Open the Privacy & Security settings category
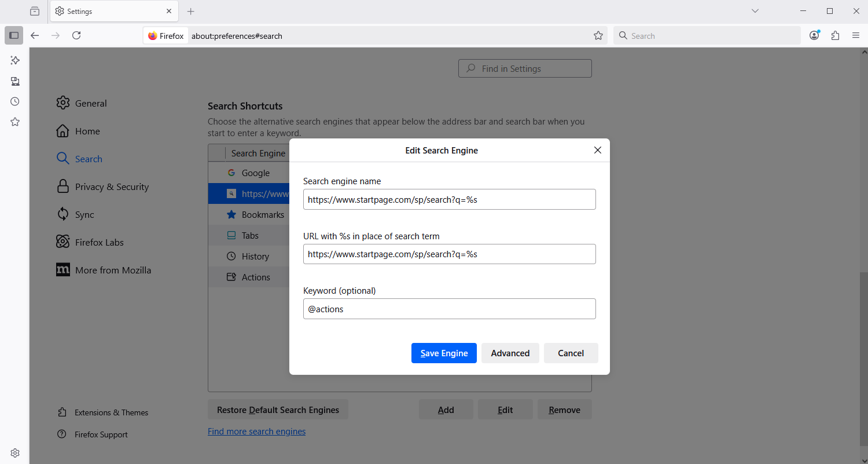This screenshot has height=464, width=868. click(x=112, y=187)
